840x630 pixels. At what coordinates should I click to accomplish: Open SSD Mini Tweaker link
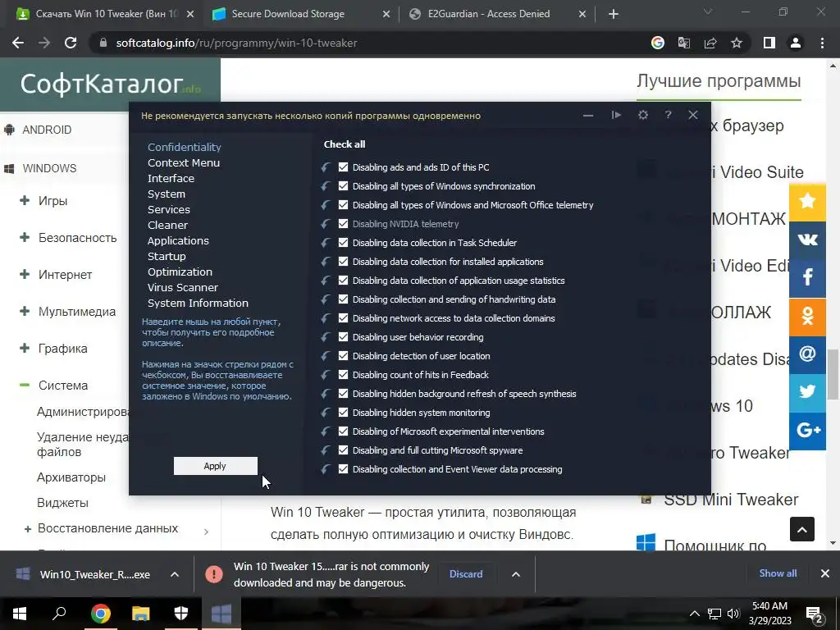[x=731, y=500]
